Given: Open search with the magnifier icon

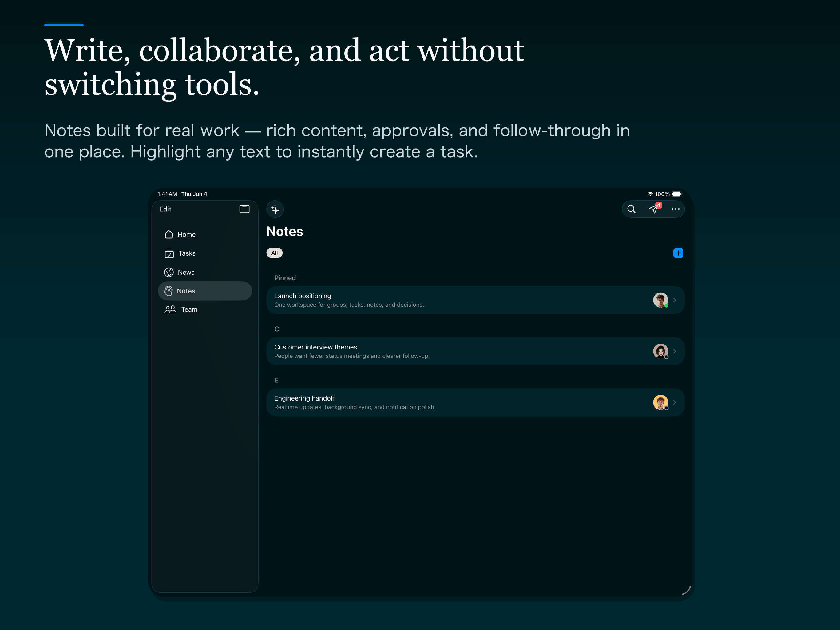Looking at the screenshot, I should point(631,209).
